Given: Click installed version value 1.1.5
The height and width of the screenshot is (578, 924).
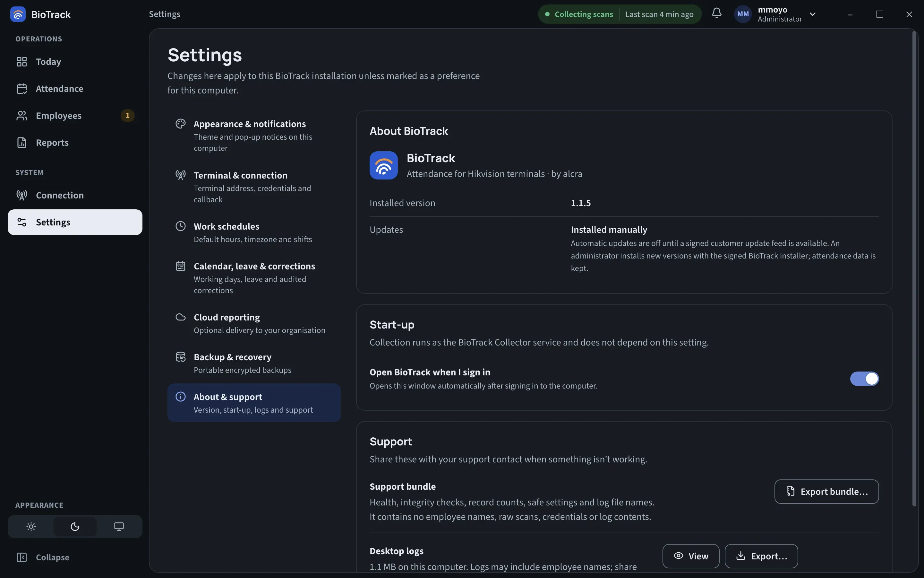Looking at the screenshot, I should [580, 203].
